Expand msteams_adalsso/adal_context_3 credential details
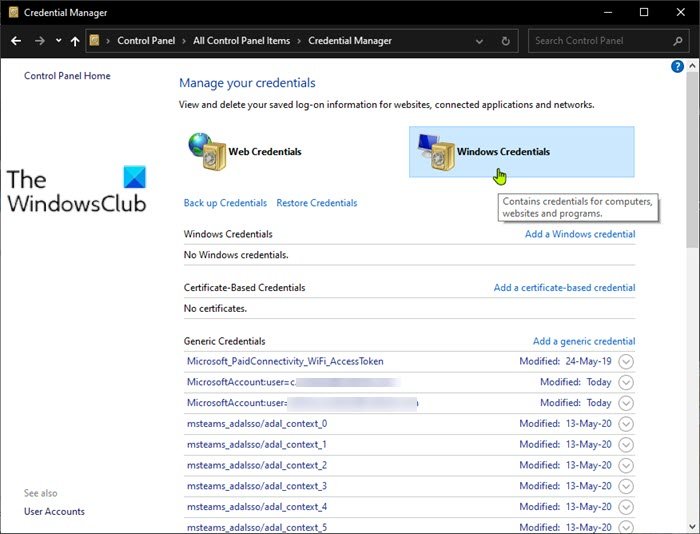 point(626,487)
